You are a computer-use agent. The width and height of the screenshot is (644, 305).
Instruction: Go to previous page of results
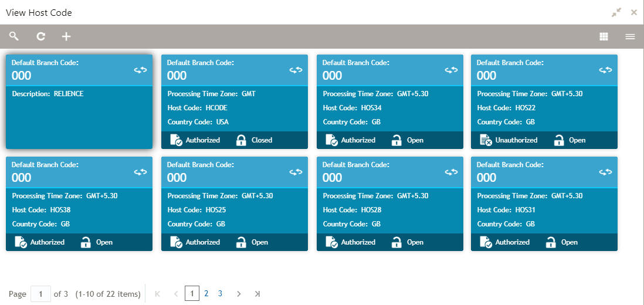(176, 293)
